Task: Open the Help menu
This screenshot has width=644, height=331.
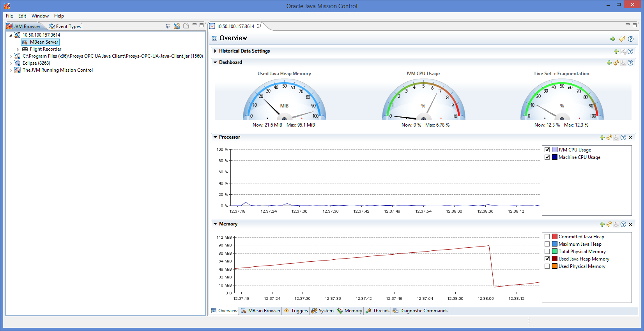Action: point(59,16)
